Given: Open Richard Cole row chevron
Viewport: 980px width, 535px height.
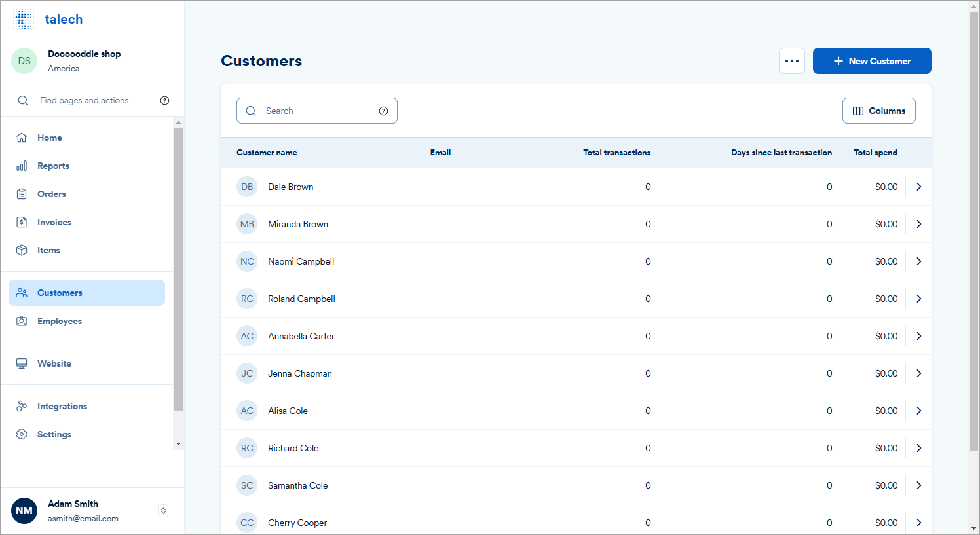Looking at the screenshot, I should (918, 448).
